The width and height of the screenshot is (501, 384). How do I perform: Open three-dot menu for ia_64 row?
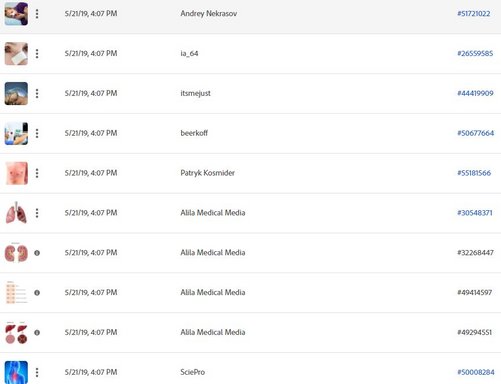pos(37,54)
